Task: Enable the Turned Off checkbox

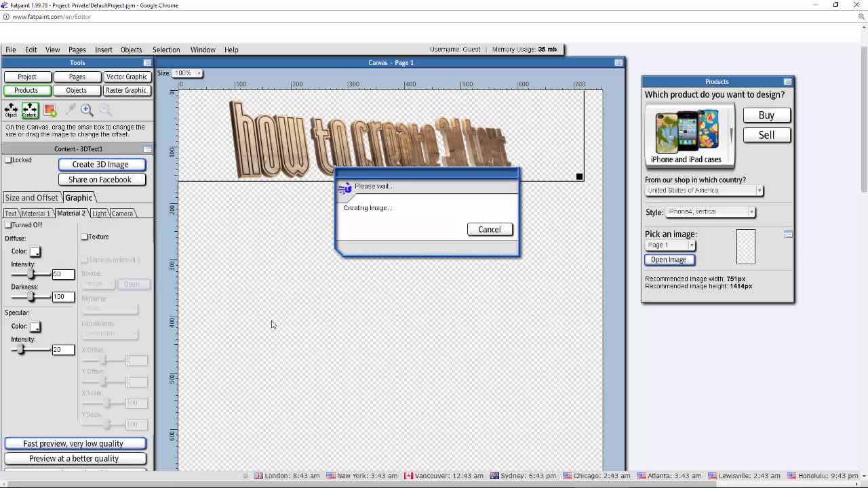Action: click(x=9, y=225)
